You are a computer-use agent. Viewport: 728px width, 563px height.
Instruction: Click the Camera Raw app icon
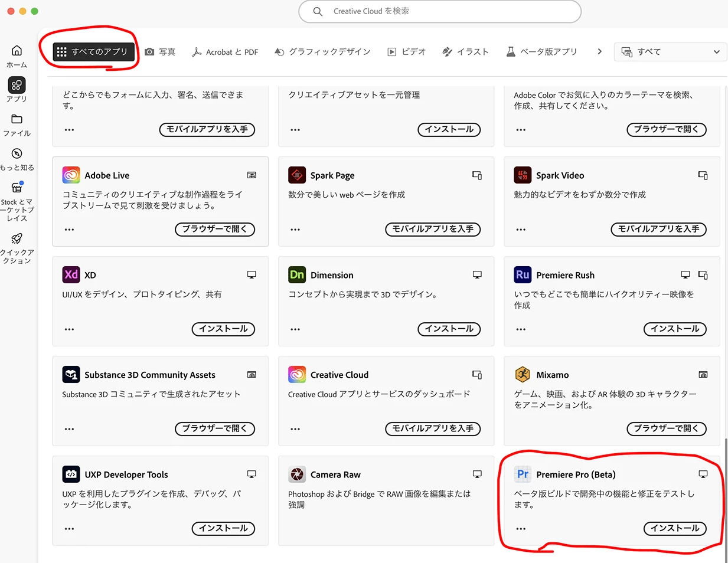coord(297,474)
